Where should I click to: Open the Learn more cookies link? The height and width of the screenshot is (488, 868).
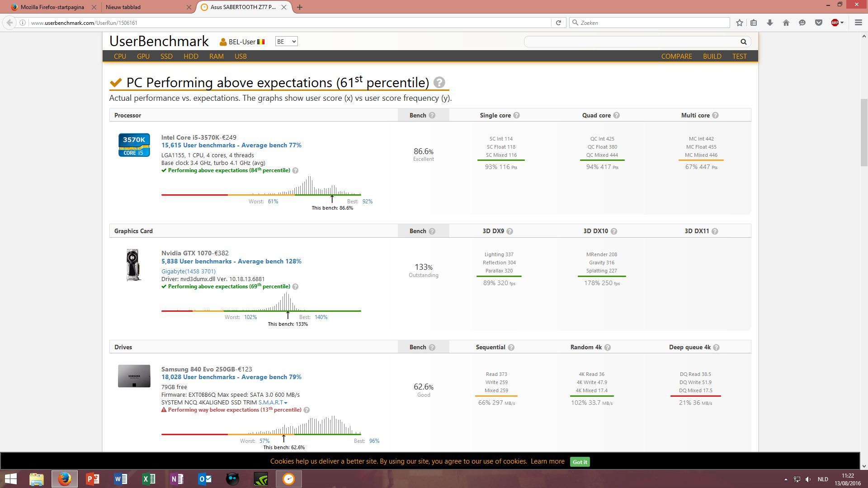[x=547, y=461]
